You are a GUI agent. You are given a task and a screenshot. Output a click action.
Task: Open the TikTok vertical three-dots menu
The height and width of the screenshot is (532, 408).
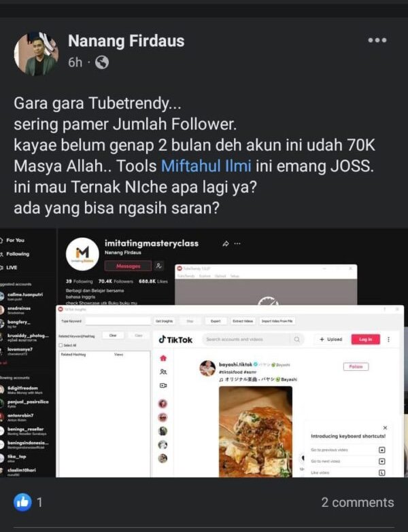(x=389, y=339)
